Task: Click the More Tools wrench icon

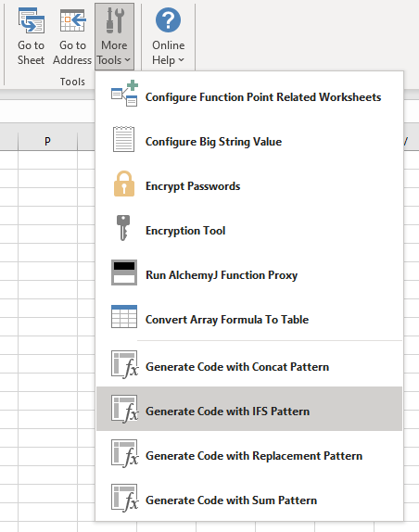Action: pos(114,20)
